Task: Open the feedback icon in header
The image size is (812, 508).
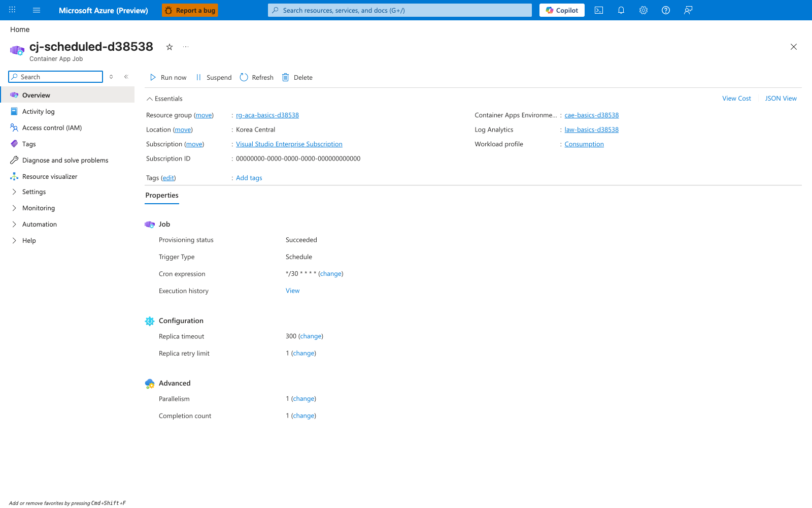Action: point(688,10)
